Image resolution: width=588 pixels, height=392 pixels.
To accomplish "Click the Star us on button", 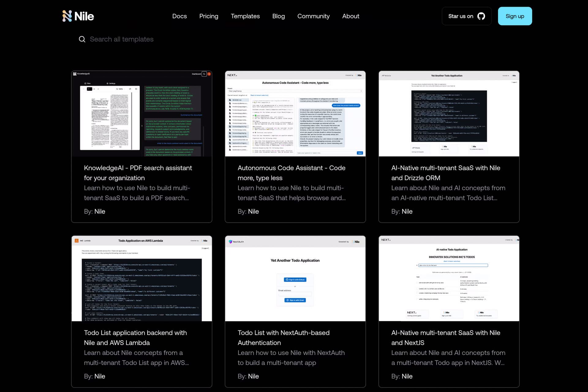I will click(x=461, y=16).
